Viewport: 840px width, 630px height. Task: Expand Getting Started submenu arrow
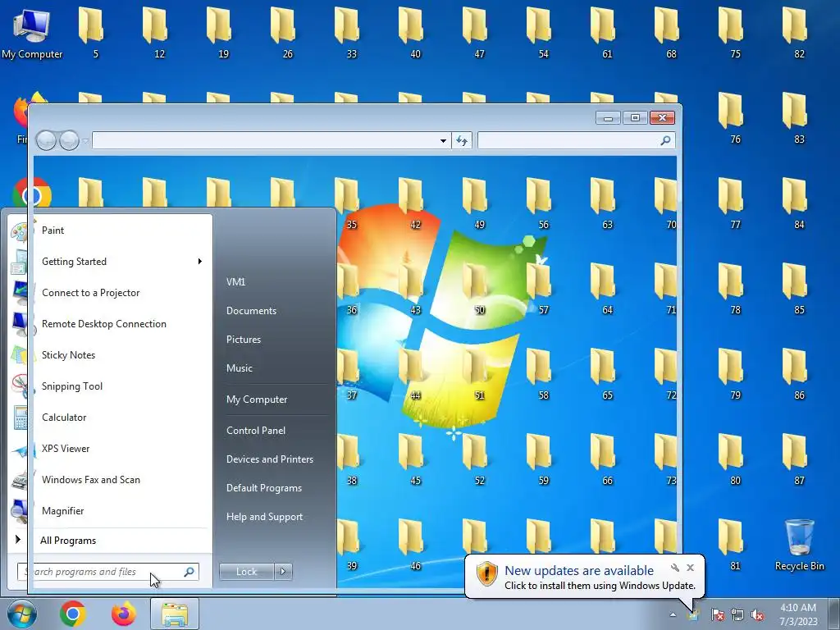pos(200,262)
